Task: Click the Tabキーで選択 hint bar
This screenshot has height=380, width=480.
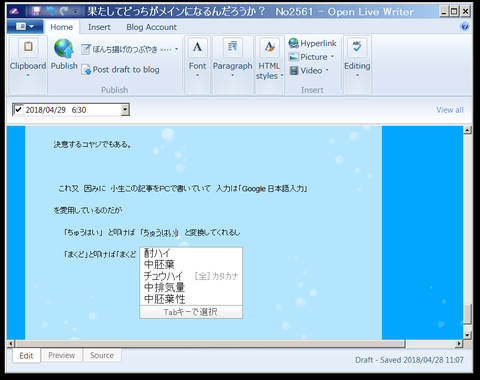Action: pos(191,312)
